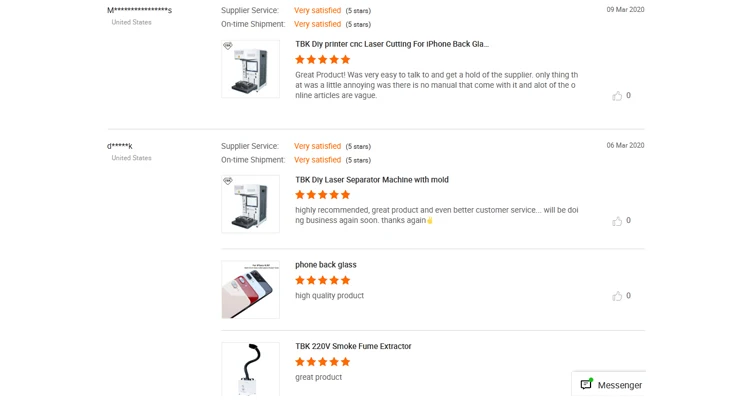Click the Laser Separator Machine product thumbnail
The width and height of the screenshot is (750, 400).
250,204
